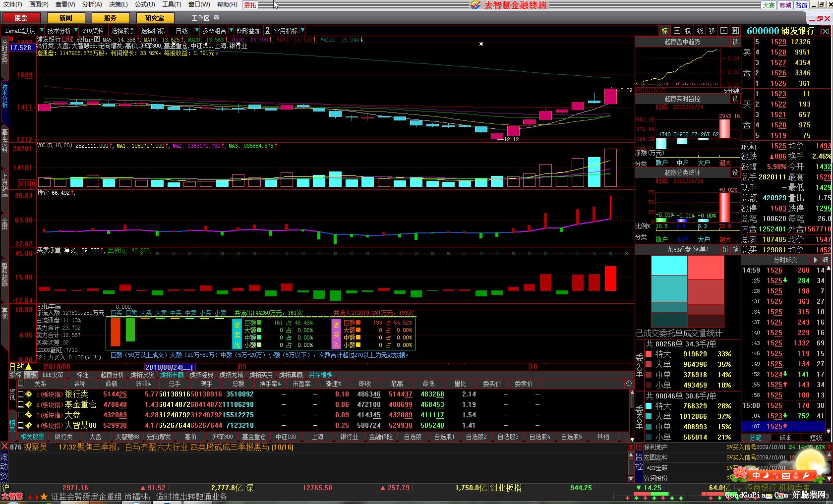Click the 大赛 button at top right

(x=769, y=5)
